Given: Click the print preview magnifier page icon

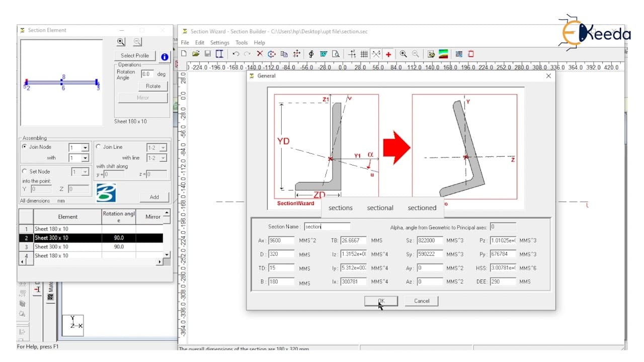Looking at the screenshot, I should (x=336, y=54).
